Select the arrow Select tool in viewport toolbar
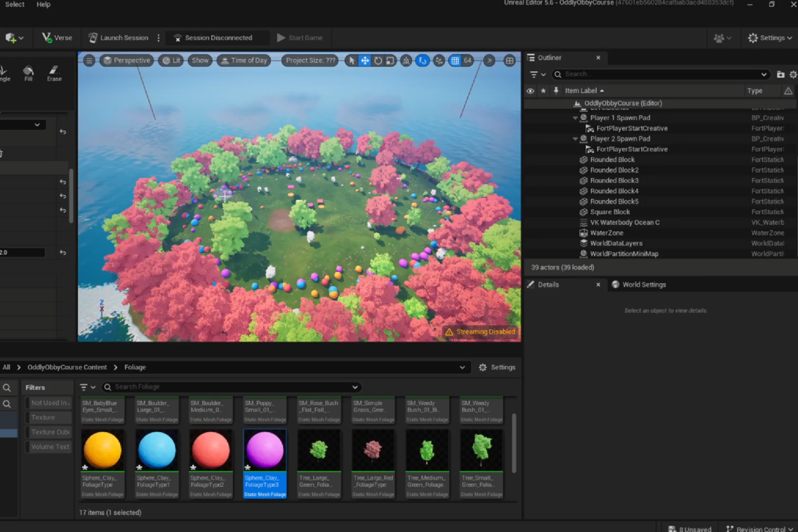 coord(350,60)
